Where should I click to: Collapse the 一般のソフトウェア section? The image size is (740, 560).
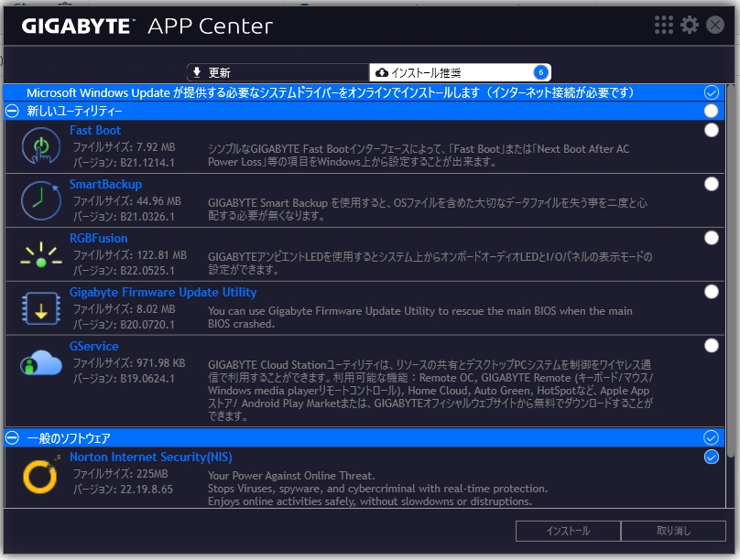click(x=12, y=438)
